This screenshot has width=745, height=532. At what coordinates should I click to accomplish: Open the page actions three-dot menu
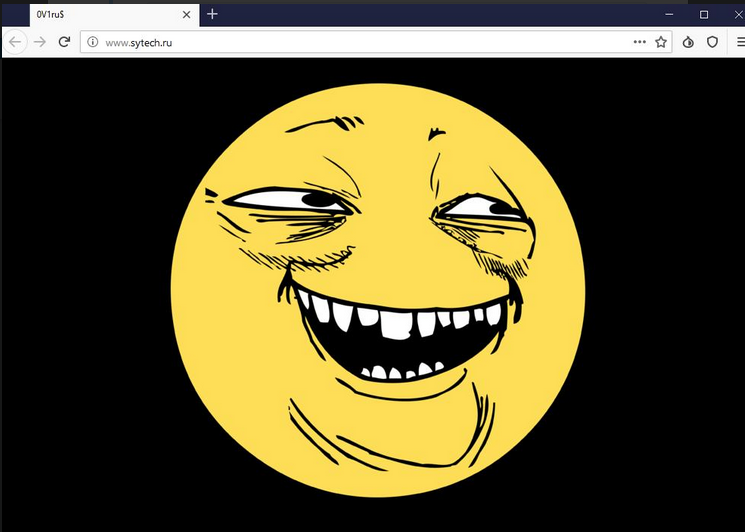pyautogui.click(x=640, y=42)
